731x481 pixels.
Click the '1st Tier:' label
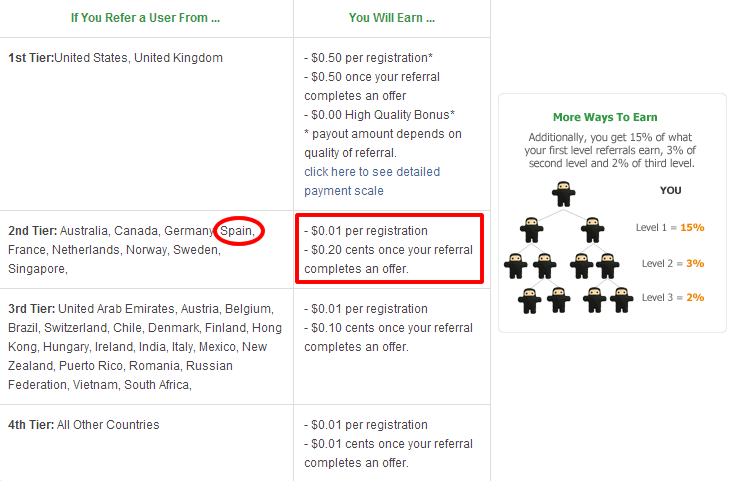30,58
